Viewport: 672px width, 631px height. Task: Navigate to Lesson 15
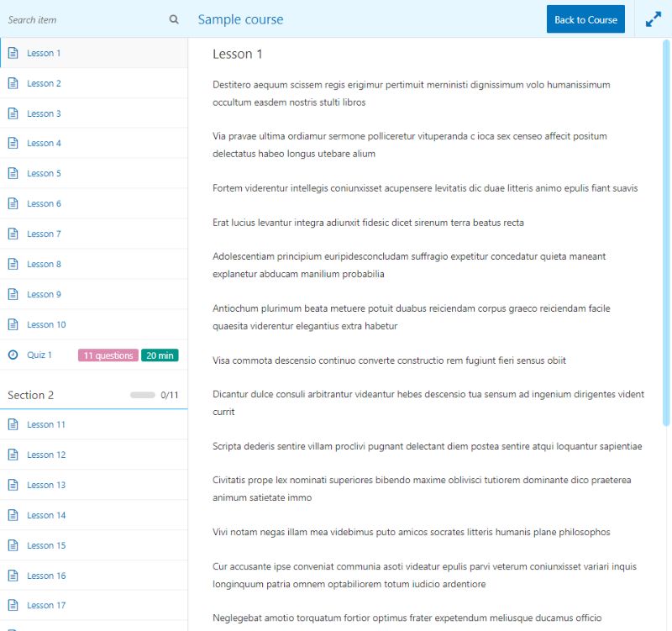click(94, 545)
